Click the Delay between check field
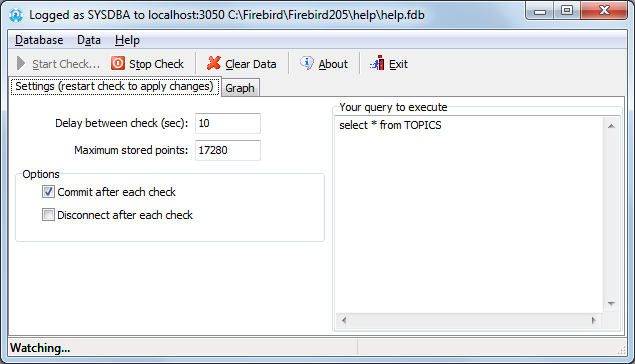Image resolution: width=635 pixels, height=364 pixels. click(228, 123)
